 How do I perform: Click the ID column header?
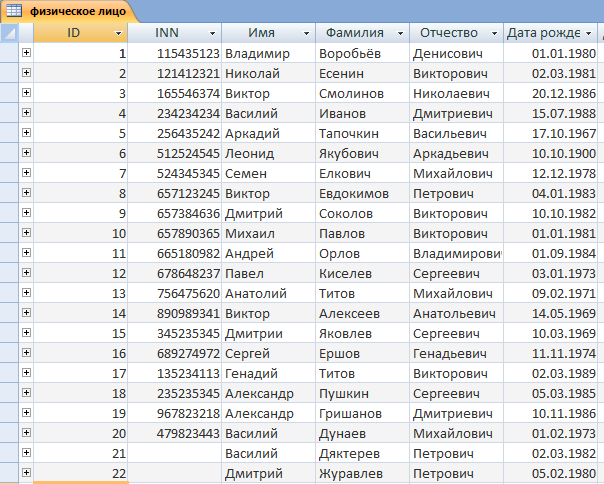(x=80, y=33)
